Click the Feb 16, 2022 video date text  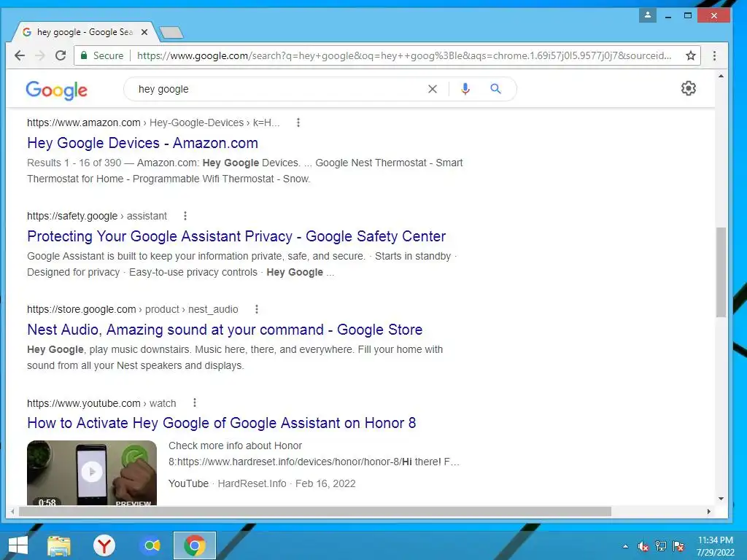[x=325, y=484]
